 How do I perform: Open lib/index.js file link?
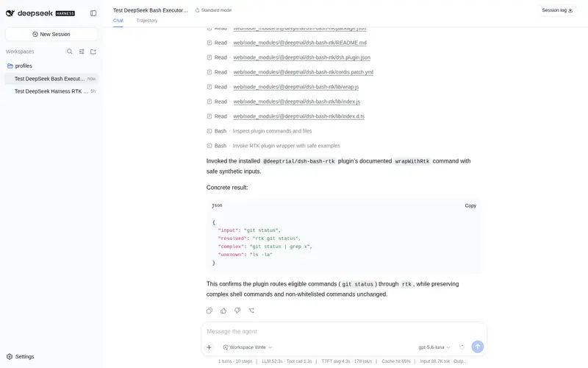[x=296, y=102]
